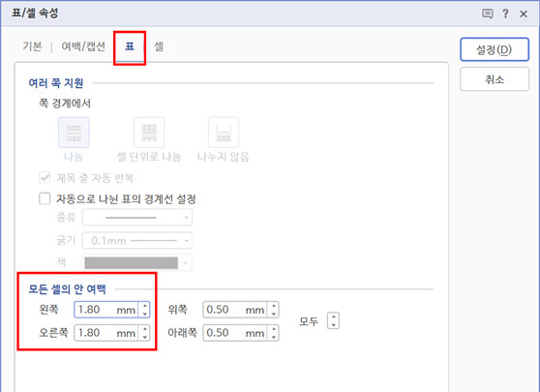Click the 취소 button
Image resolution: width=540 pixels, height=392 pixels.
point(495,79)
